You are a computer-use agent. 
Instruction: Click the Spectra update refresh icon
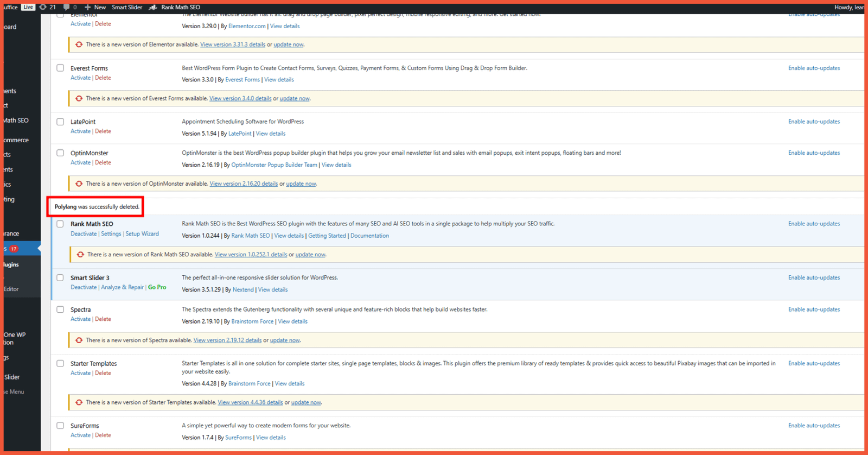coord(79,340)
